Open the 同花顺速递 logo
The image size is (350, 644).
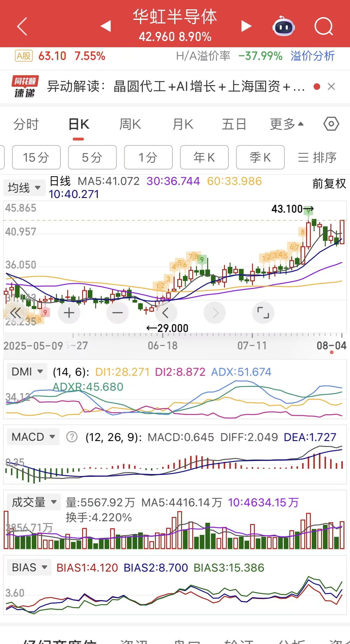(25, 86)
